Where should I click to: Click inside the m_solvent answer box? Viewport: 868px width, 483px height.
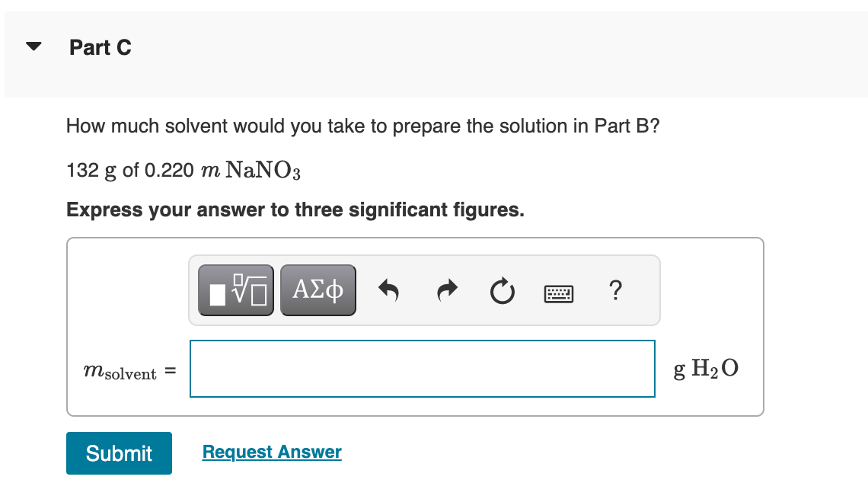coord(423,368)
